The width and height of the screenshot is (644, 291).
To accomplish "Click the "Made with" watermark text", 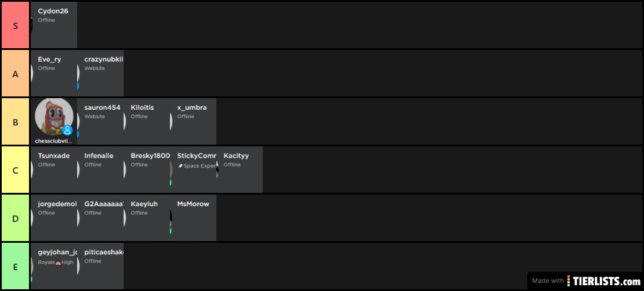I will pos(548,281).
